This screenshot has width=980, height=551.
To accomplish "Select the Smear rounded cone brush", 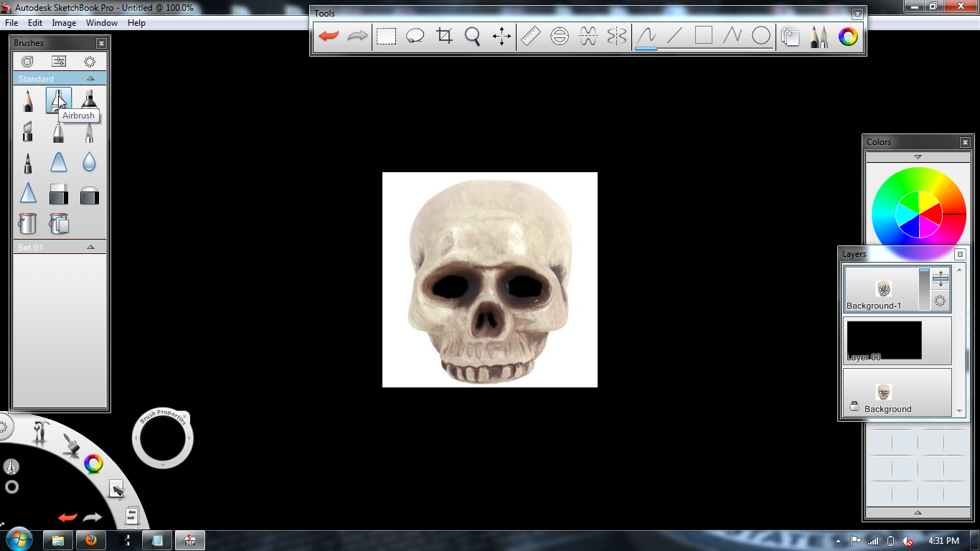I will [59, 163].
